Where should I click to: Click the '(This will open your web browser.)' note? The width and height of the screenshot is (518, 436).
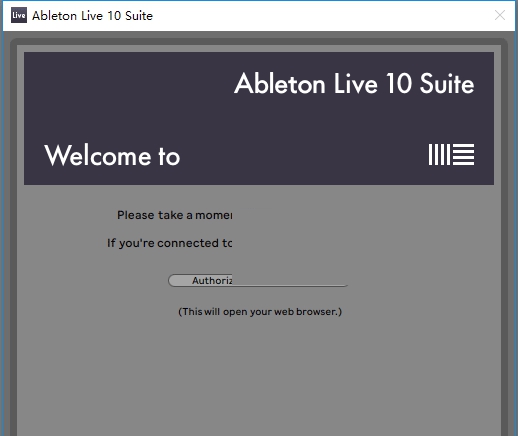point(260,312)
